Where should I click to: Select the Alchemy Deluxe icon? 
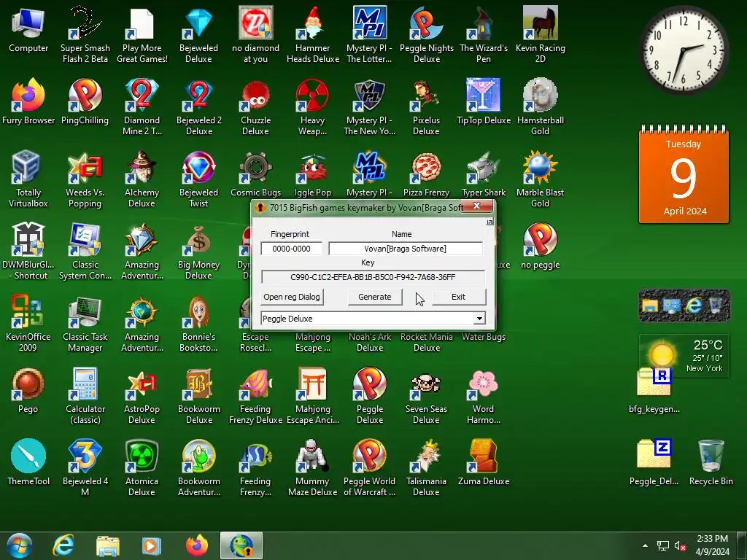pyautogui.click(x=142, y=179)
